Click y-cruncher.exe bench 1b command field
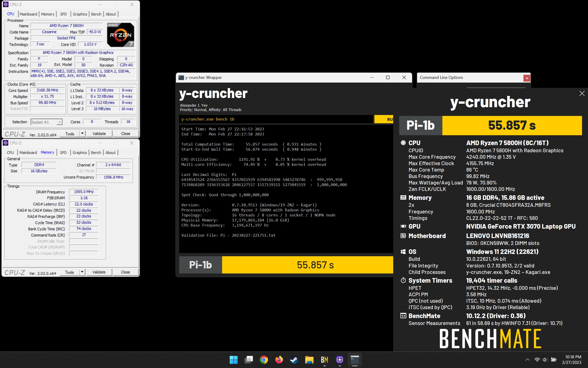Screen dimensions: 588x368 click(276, 119)
